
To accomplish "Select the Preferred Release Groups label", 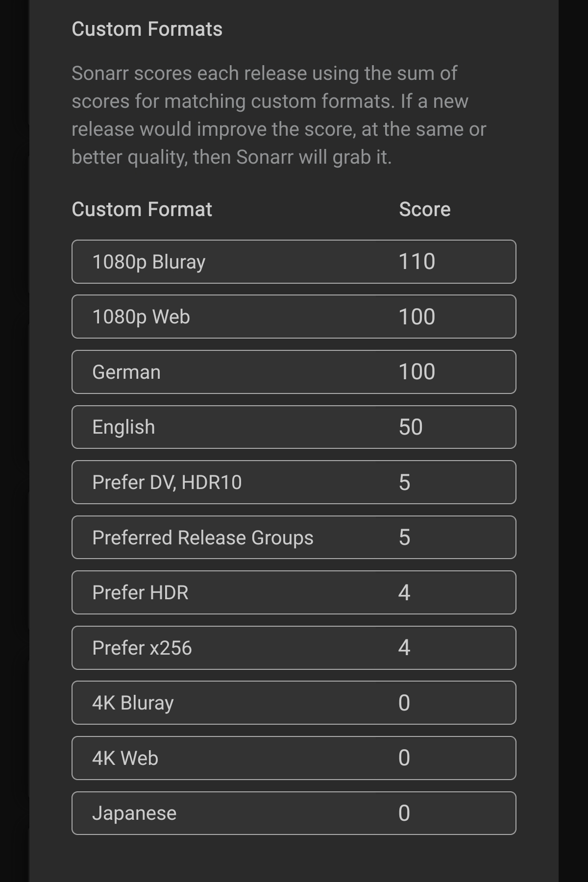I will tap(202, 538).
